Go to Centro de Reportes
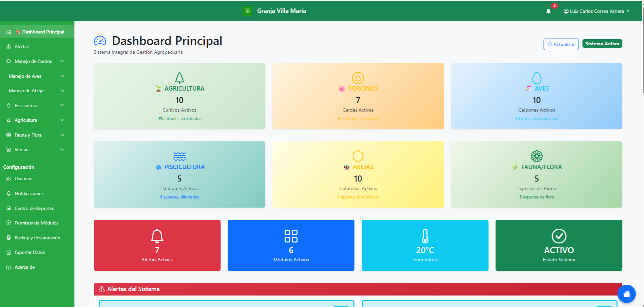 click(x=34, y=208)
